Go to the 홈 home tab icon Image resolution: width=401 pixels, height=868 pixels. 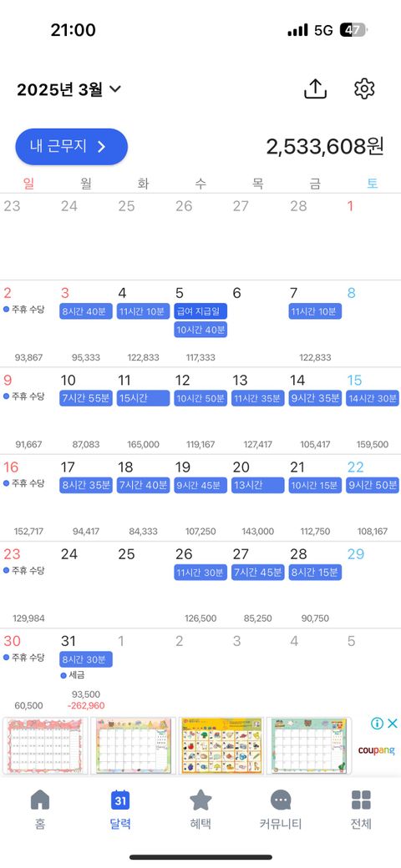(x=40, y=800)
